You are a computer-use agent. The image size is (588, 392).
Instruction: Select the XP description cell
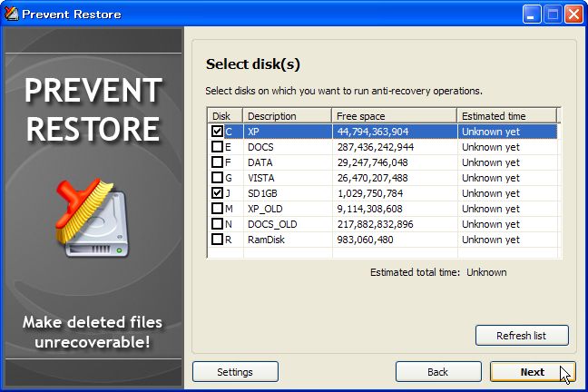pos(288,132)
